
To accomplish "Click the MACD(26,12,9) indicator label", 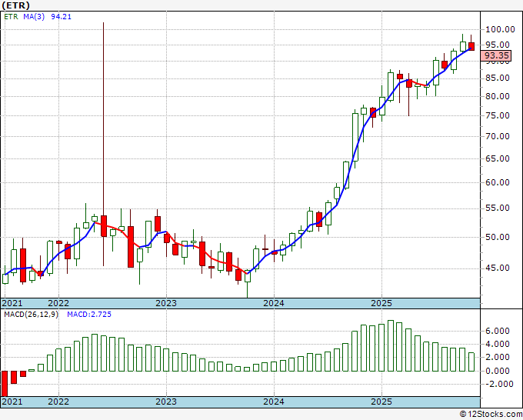I will coord(31,315).
